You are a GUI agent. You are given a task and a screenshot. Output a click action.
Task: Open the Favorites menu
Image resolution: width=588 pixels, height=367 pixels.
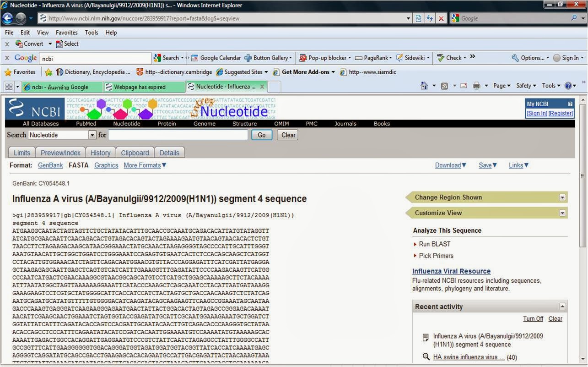[66, 33]
